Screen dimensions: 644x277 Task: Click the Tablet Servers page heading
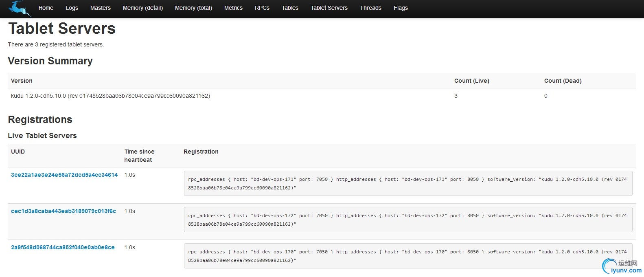(62, 29)
